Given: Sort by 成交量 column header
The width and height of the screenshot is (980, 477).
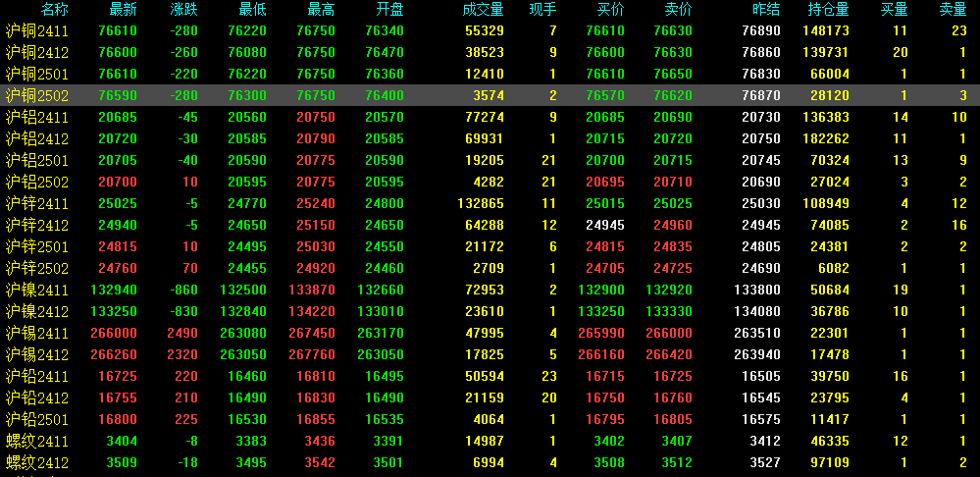Looking at the screenshot, I should tap(483, 10).
